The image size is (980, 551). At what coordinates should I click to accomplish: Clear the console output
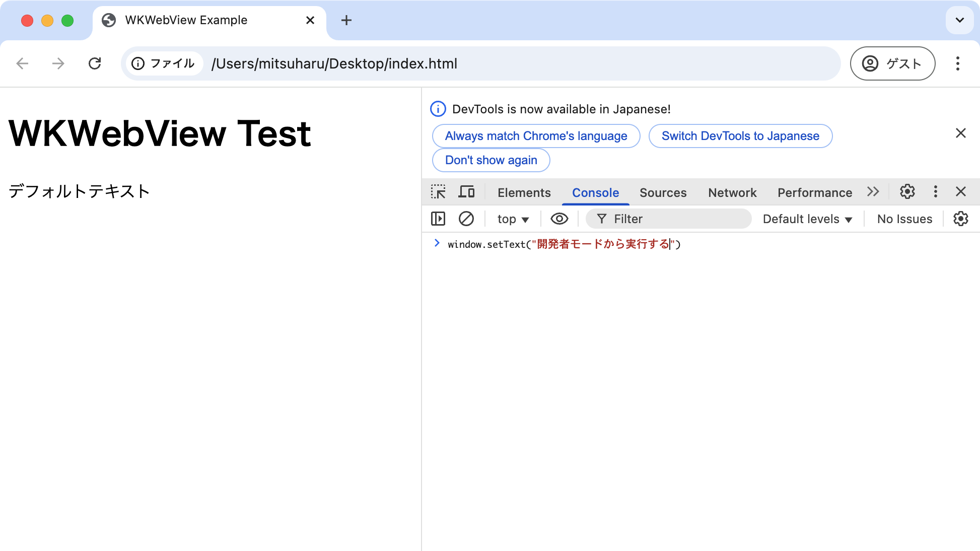tap(466, 219)
